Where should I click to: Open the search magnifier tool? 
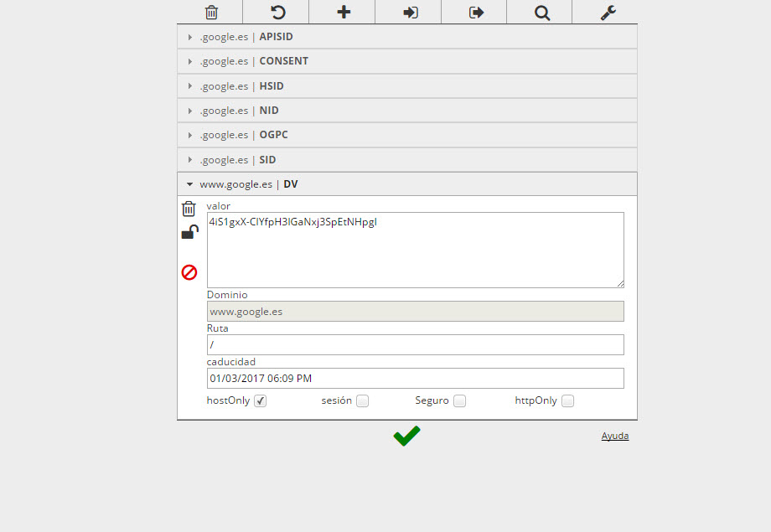[x=541, y=13]
